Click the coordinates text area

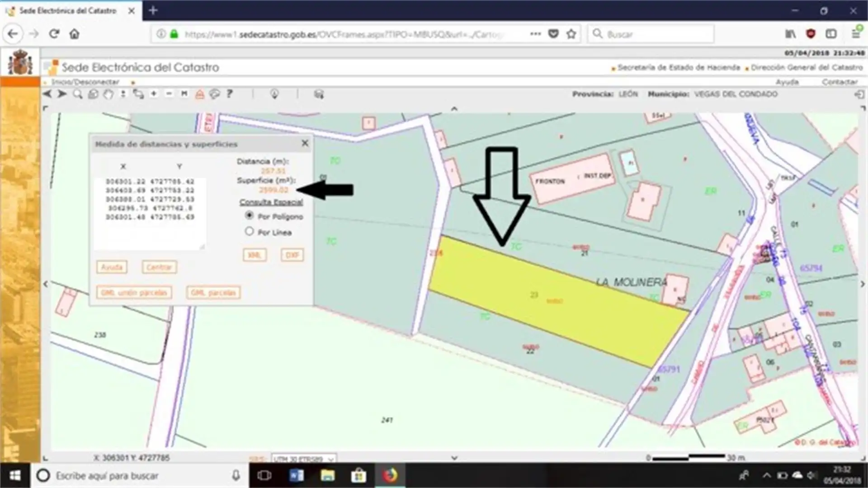[150, 213]
